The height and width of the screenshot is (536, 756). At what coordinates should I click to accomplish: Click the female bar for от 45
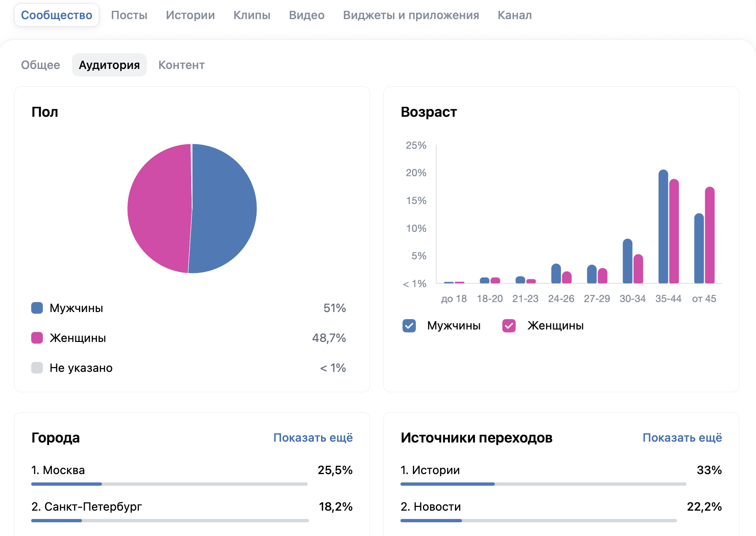[x=710, y=235]
